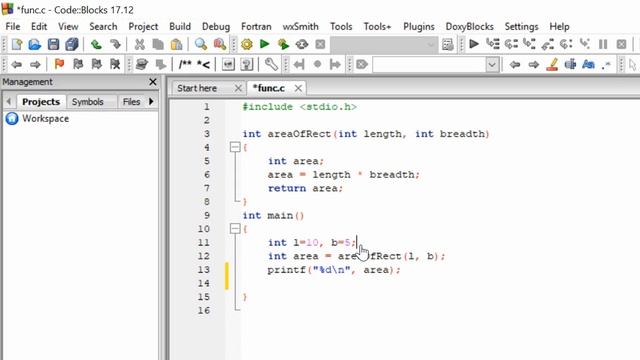Click the Open file icon
The height and width of the screenshot is (360, 640).
(x=35, y=44)
